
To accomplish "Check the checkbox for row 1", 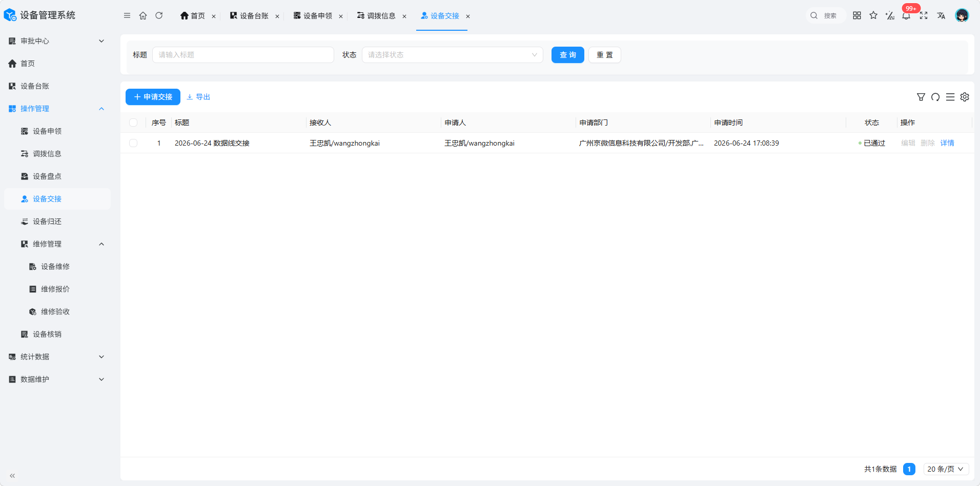I will tap(133, 143).
